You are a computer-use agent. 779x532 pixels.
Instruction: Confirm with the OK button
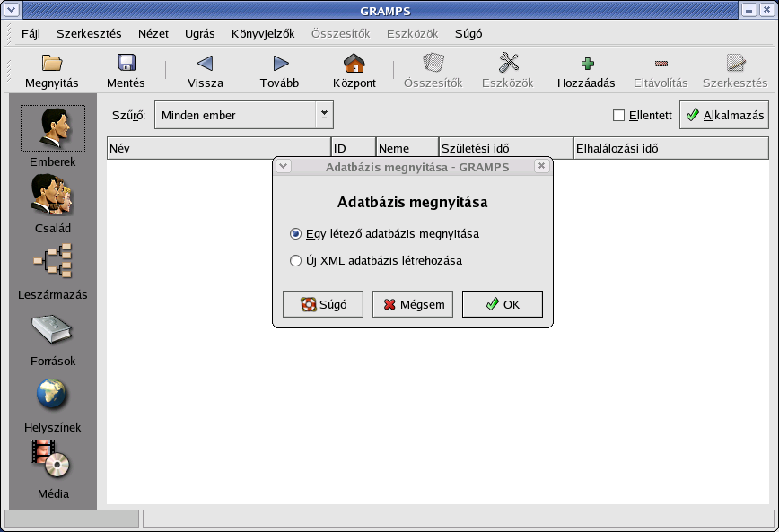click(x=503, y=304)
